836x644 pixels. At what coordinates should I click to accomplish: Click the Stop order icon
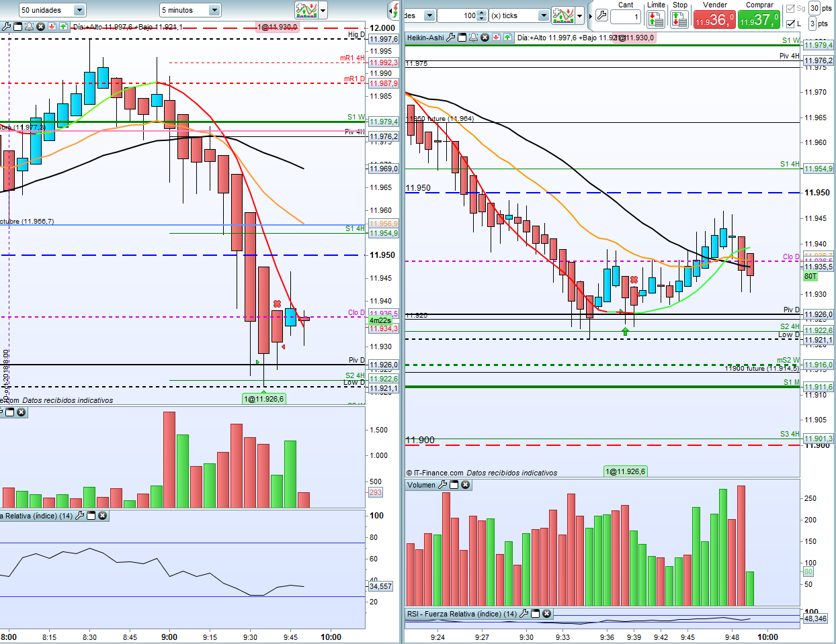point(679,19)
